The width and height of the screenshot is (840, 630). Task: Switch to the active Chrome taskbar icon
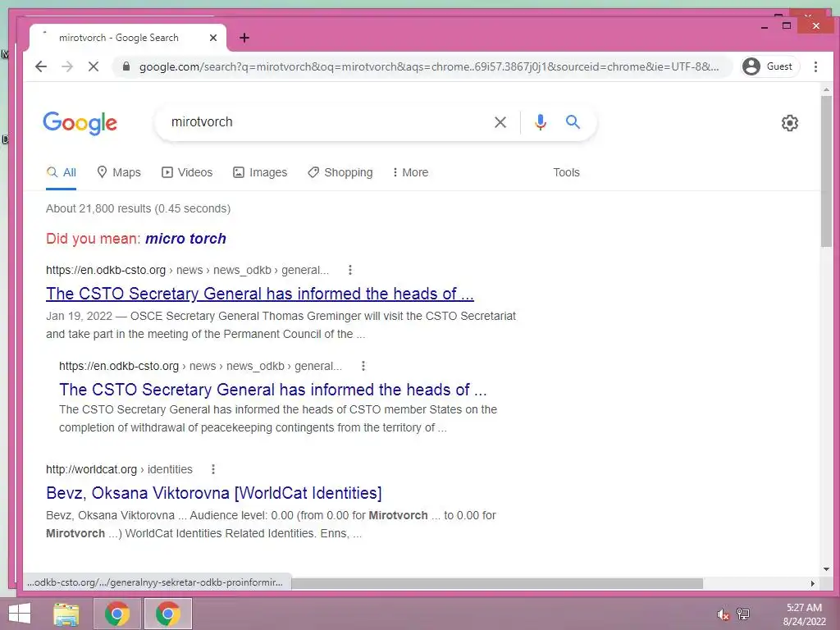tap(167, 614)
